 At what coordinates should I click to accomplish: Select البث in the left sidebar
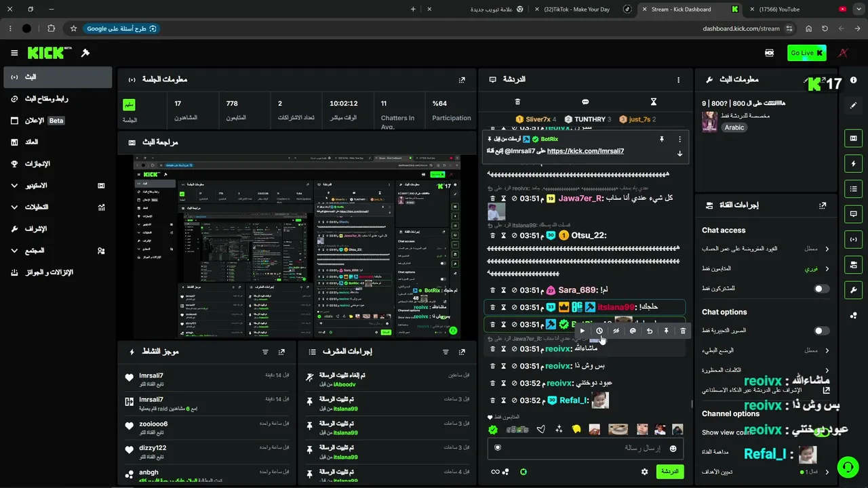pyautogui.click(x=58, y=77)
